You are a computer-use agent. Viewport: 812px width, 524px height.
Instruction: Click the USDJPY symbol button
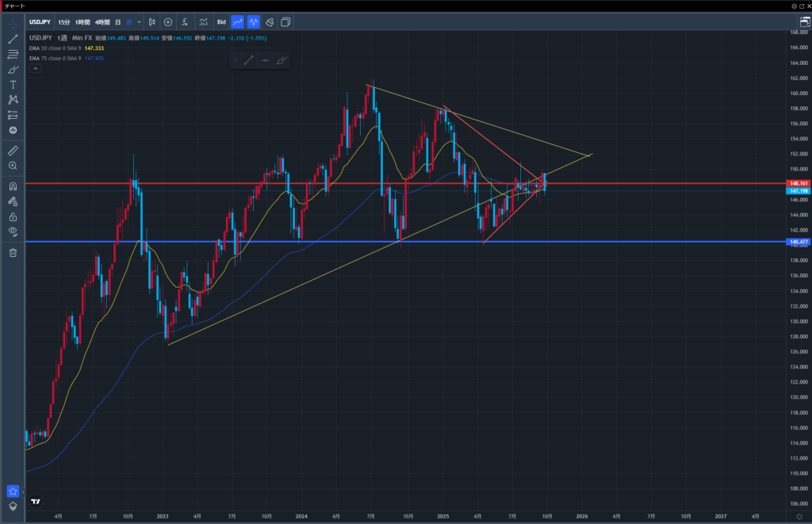(40, 22)
